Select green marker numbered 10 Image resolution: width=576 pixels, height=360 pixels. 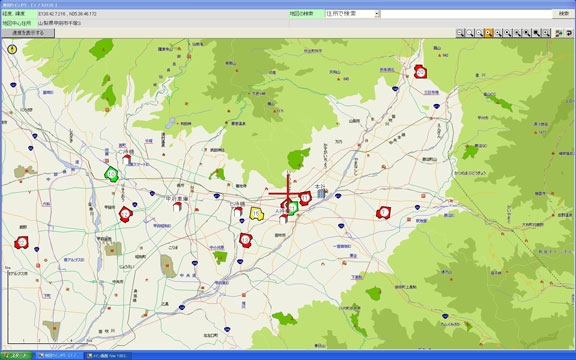111,174
